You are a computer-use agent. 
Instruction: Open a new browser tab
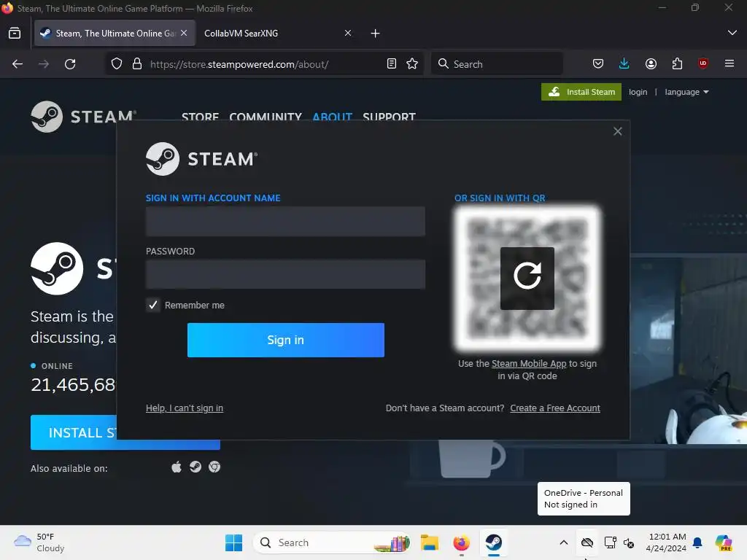pos(376,34)
